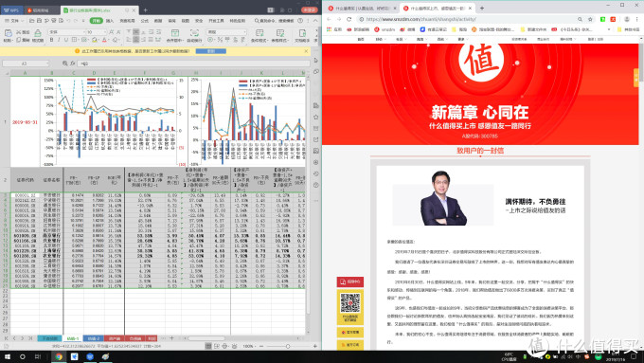Toggle underline formatting in the ribbon
Image resolution: width=644 pixels, height=363 pixels.
coord(65,40)
